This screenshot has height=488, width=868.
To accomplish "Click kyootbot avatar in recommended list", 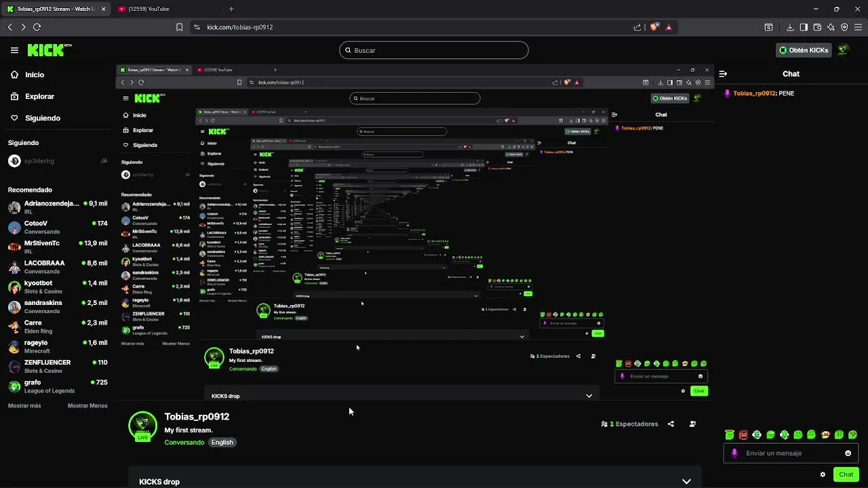I will (x=14, y=287).
